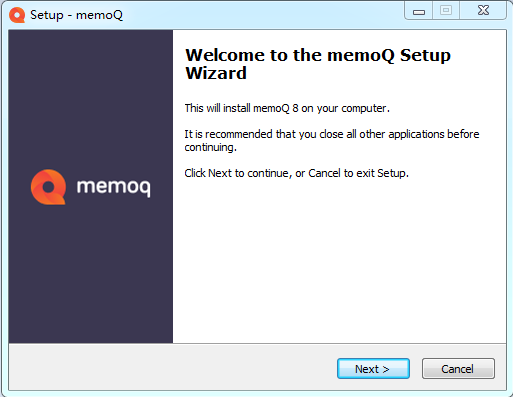Click the word 'Wizard' in the heading
Viewport: 513px width, 397px height.
216,73
